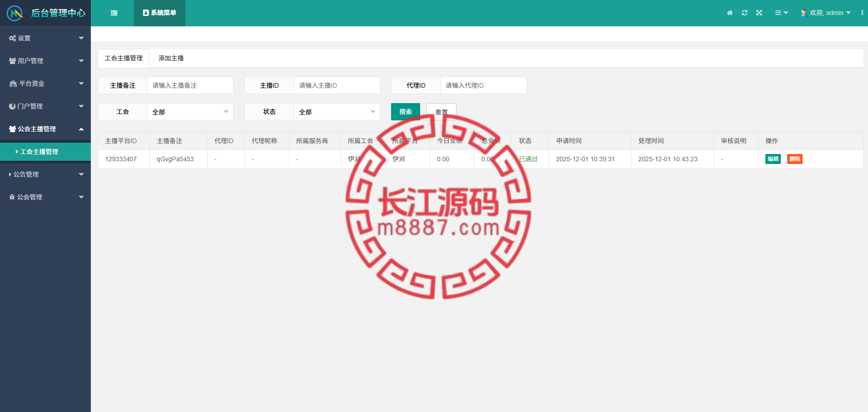Focus the 主播备注 input field

(x=190, y=85)
